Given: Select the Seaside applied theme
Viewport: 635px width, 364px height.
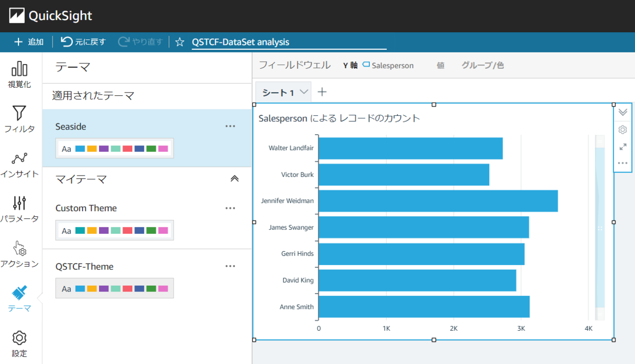Looking at the screenshot, I should click(147, 138).
